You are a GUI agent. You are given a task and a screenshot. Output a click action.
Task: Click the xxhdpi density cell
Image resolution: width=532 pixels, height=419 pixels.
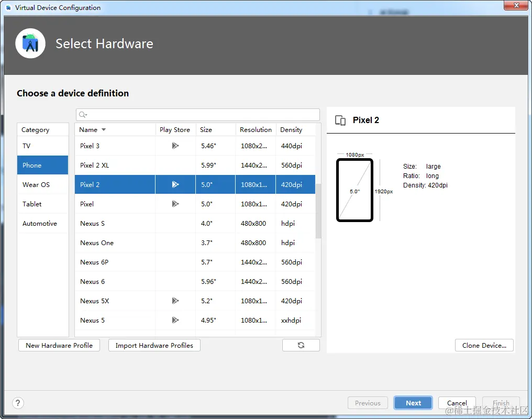(x=295, y=320)
